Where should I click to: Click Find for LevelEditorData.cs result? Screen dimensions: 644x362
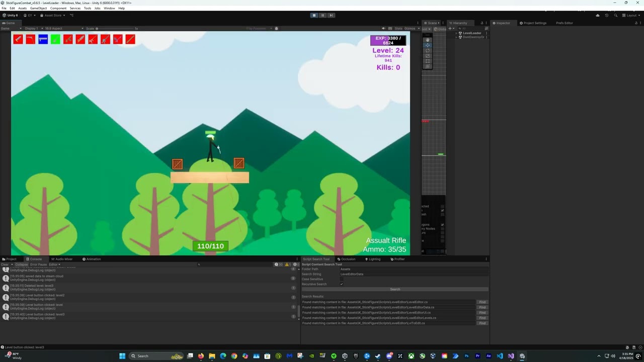tap(482, 307)
